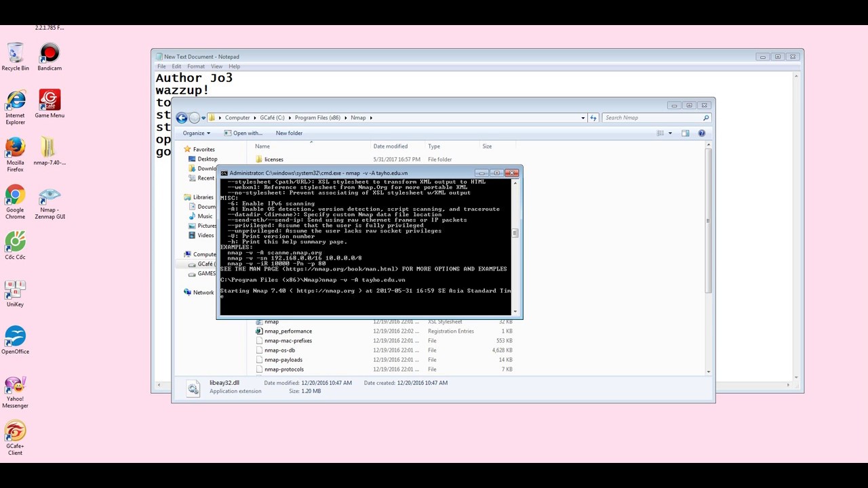This screenshot has height=488, width=868.
Task: Select Favorites in the navigation pane
Action: tap(203, 150)
